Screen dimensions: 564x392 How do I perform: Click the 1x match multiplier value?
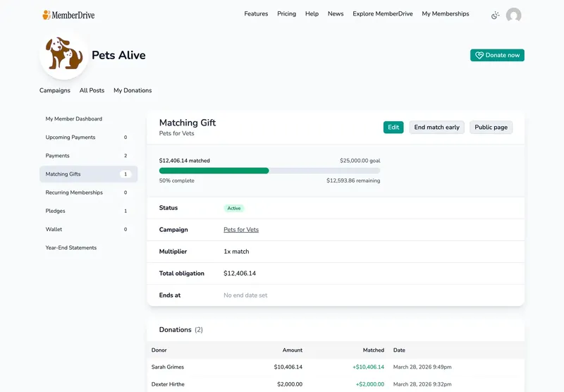click(236, 252)
